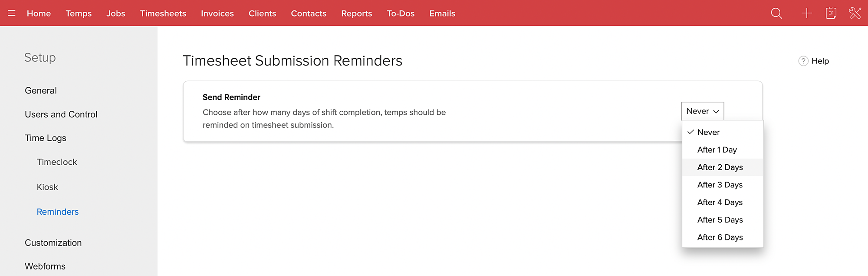The width and height of the screenshot is (868, 276).
Task: Click the Reminders sidebar link
Action: point(58,212)
